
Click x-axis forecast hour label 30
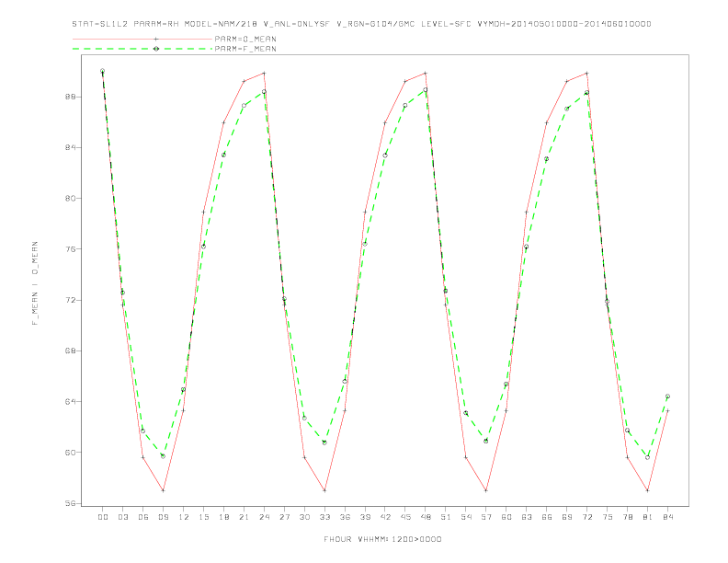(x=304, y=517)
